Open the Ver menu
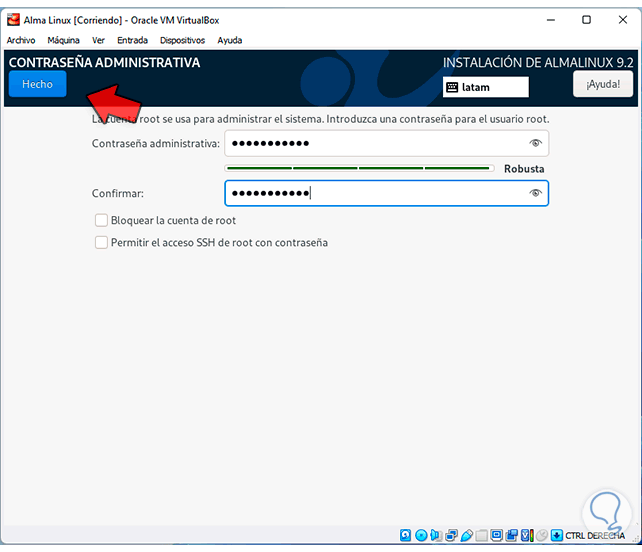 (98, 40)
